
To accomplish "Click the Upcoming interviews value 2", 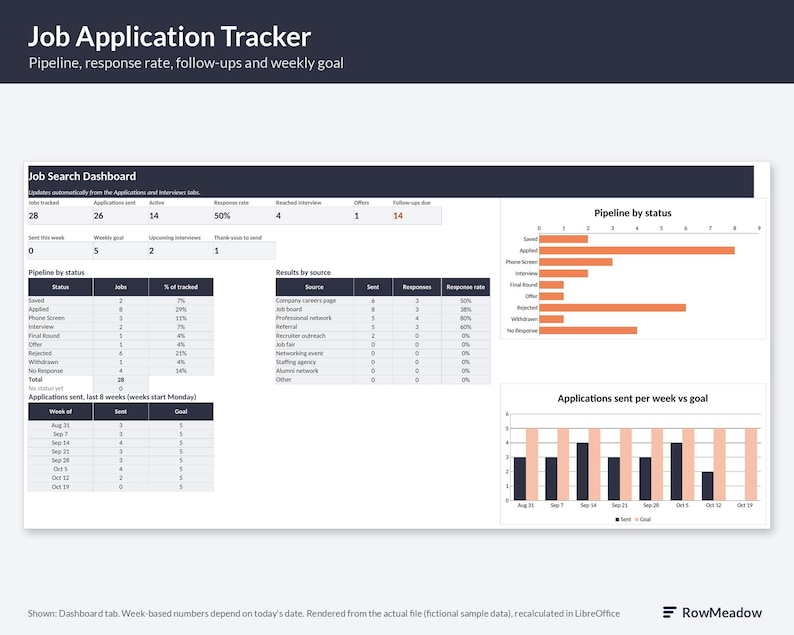I will (151, 251).
